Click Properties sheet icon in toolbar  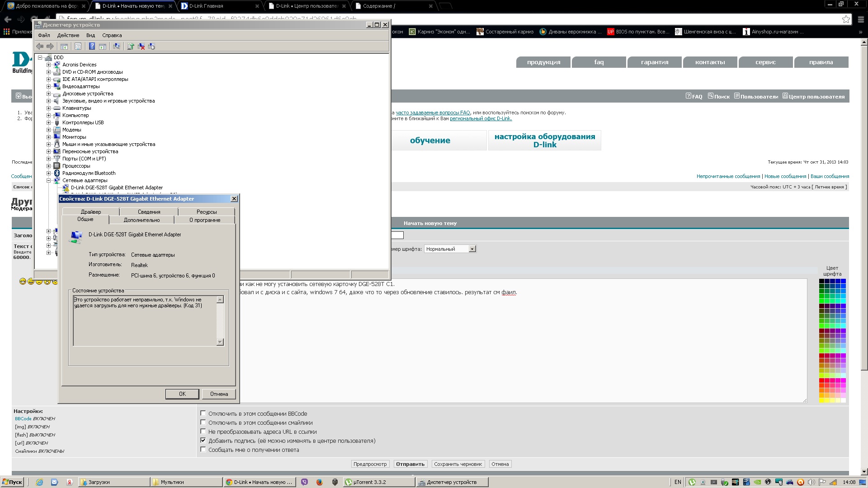[78, 46]
